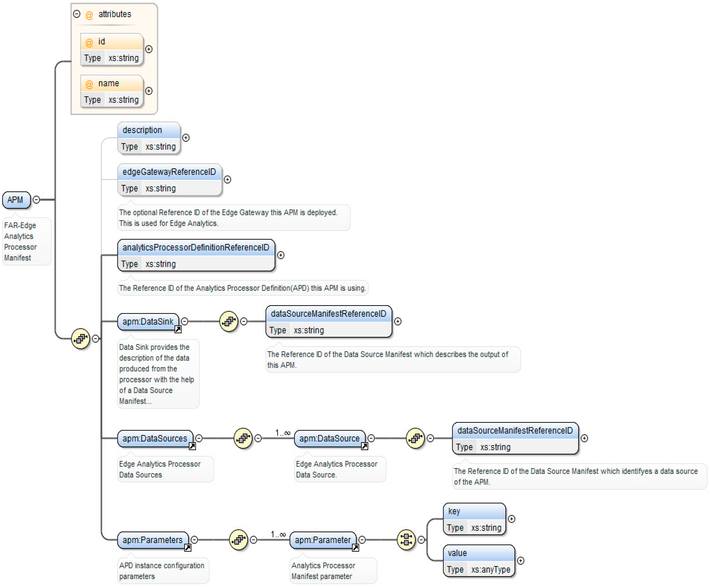The height and width of the screenshot is (588, 710).
Task: Expand the edgeGatewayReferenceID element
Action: pos(227,180)
